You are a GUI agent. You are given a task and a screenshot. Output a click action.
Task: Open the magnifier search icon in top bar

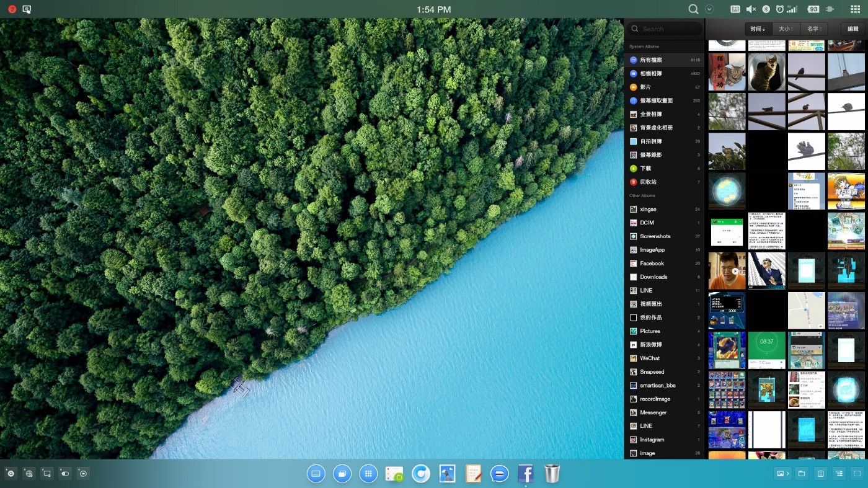694,9
